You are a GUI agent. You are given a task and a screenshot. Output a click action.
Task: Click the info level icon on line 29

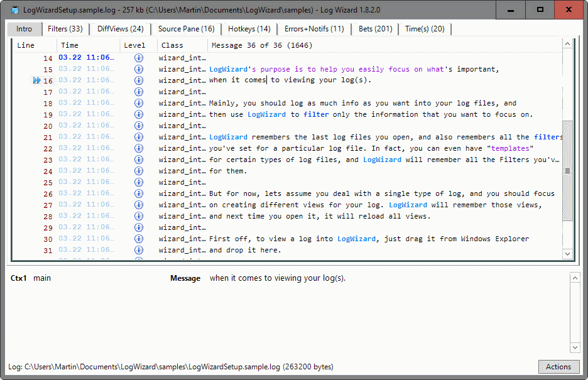tap(139, 227)
